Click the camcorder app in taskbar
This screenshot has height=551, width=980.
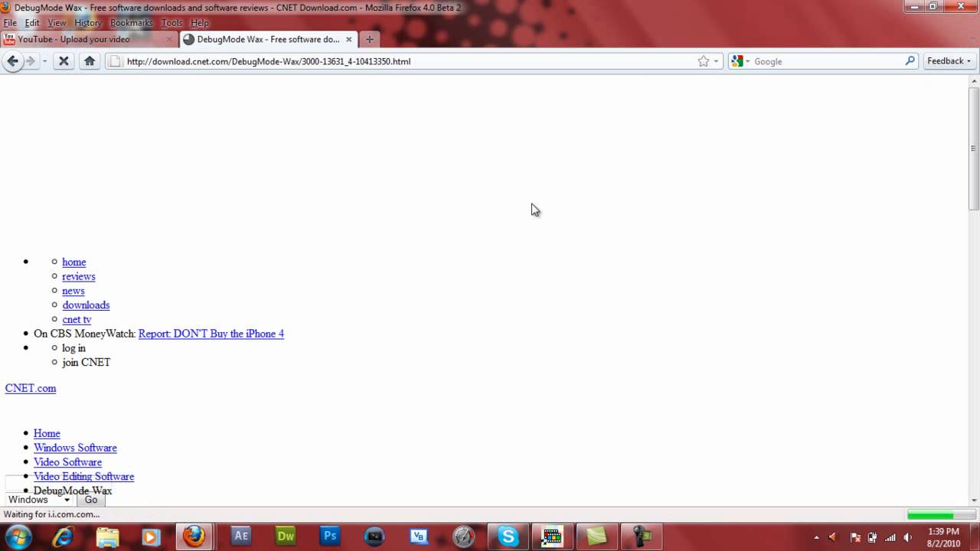tap(641, 536)
